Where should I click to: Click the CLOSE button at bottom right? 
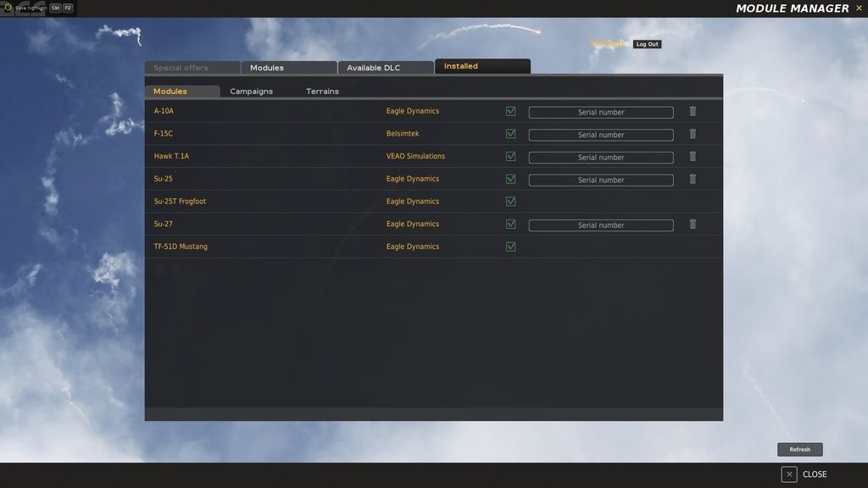pyautogui.click(x=804, y=474)
